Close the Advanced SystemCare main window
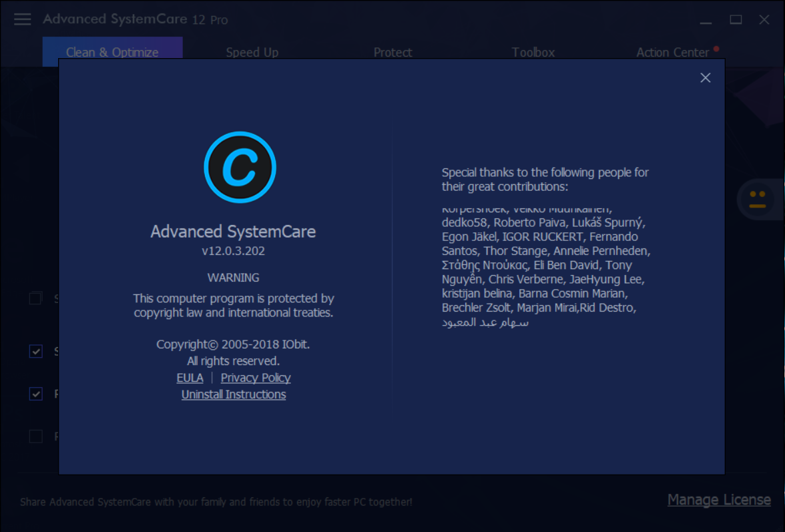The height and width of the screenshot is (532, 785). click(x=764, y=19)
